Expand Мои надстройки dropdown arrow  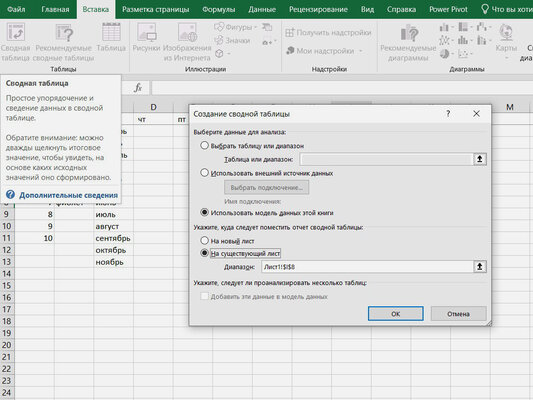(x=361, y=51)
